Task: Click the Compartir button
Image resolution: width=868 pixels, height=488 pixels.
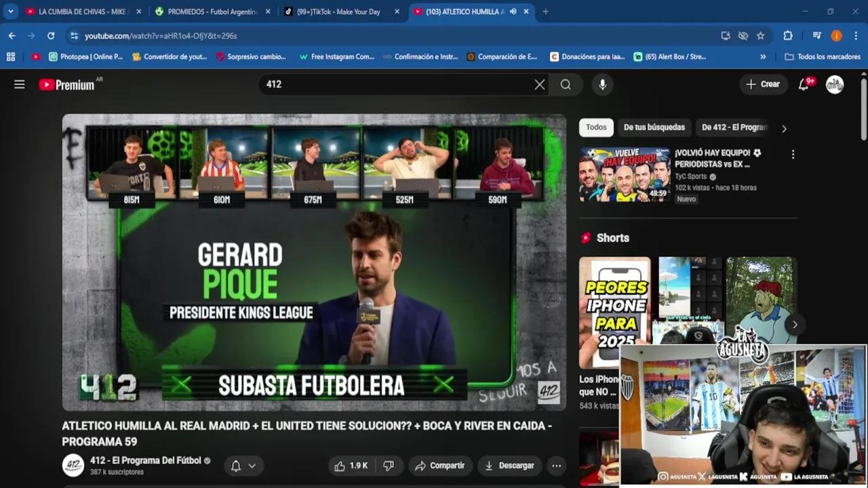Action: [x=440, y=466]
